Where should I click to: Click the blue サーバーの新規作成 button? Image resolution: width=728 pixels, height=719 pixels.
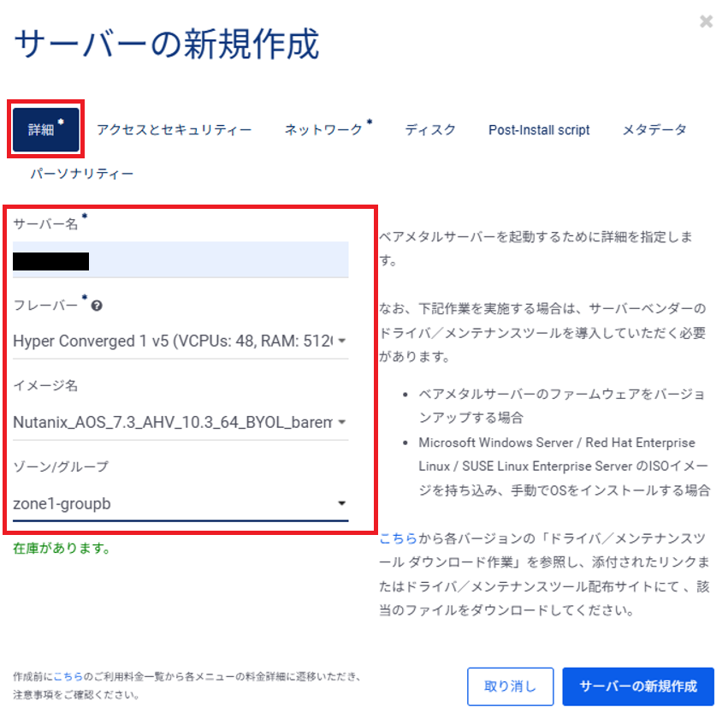point(637,686)
